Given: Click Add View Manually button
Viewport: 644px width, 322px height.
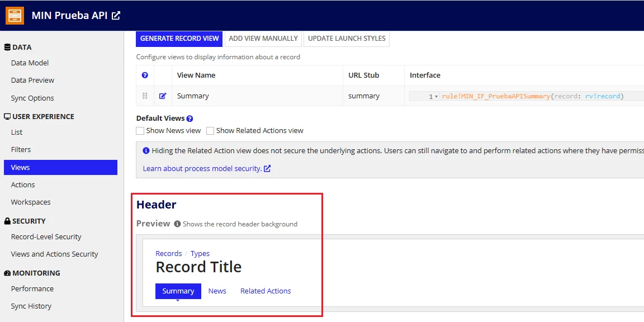Looking at the screenshot, I should tap(263, 39).
